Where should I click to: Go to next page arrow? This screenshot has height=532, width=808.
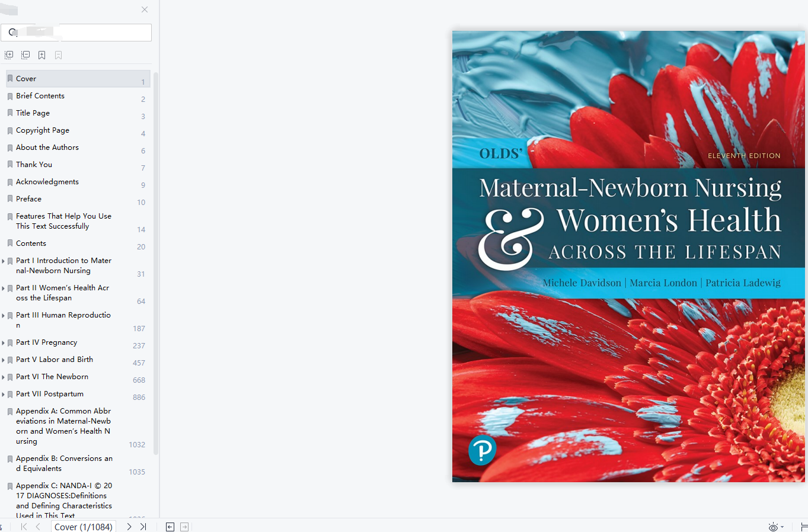coord(129,527)
